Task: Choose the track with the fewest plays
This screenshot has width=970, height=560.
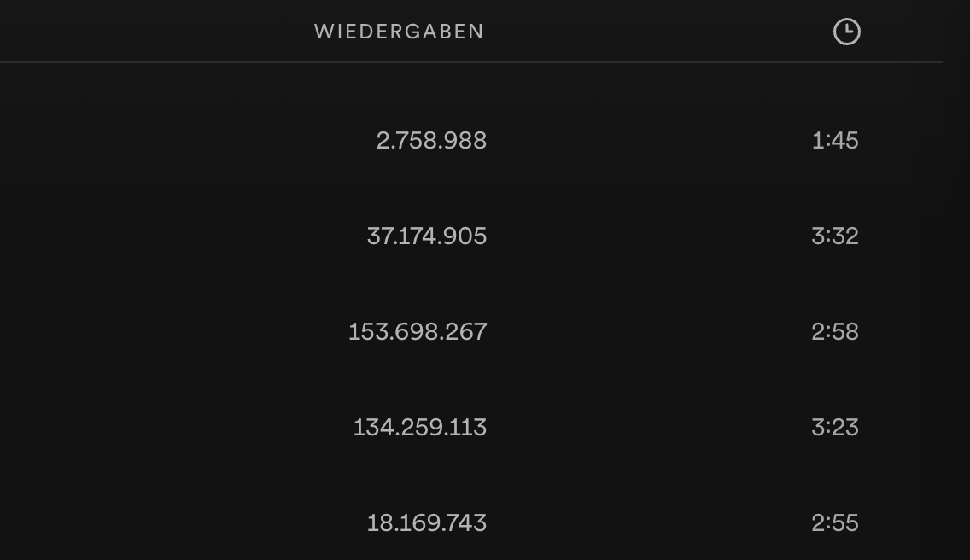Action: 431,140
